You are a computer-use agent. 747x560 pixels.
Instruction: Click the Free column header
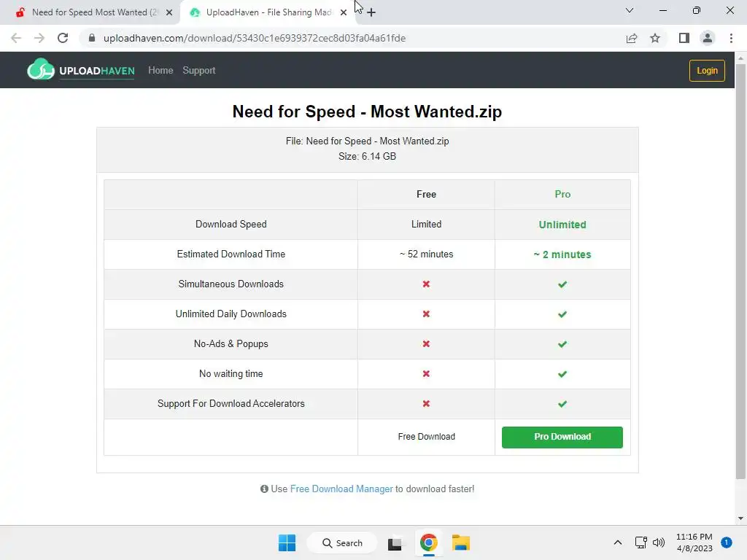tap(426, 194)
